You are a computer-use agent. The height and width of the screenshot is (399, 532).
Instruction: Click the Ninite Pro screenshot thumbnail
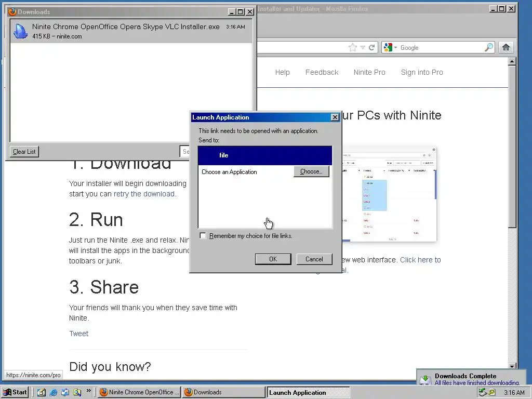[x=389, y=194]
